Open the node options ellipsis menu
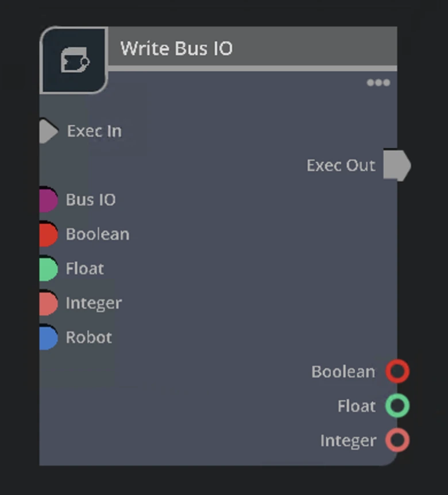This screenshot has height=495, width=448. click(378, 82)
